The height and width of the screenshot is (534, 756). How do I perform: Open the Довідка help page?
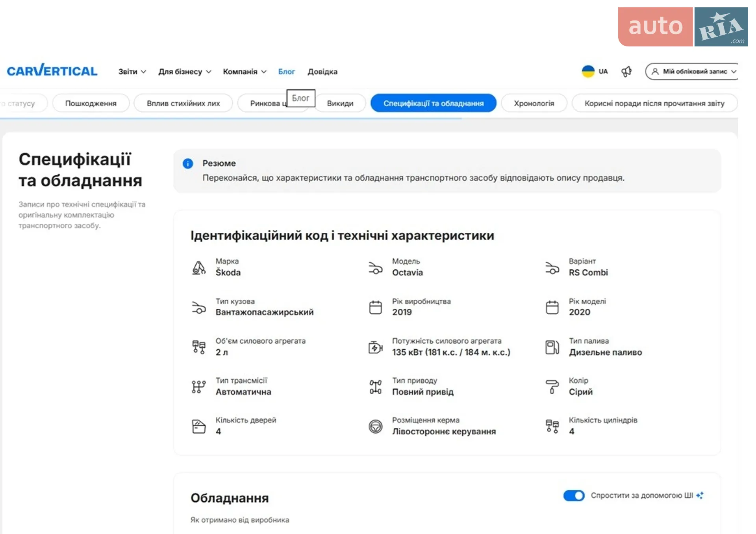pyautogui.click(x=322, y=72)
